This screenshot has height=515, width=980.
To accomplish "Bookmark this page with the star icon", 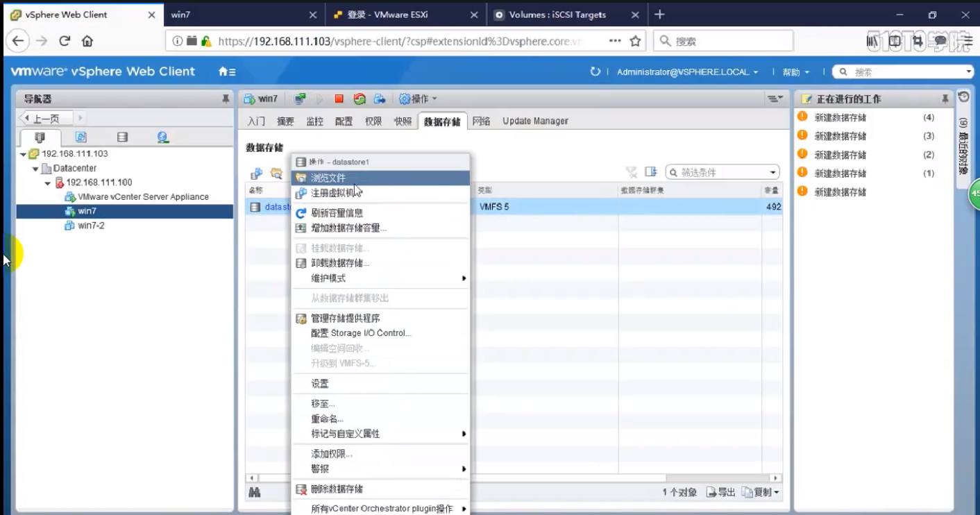I will 634,41.
